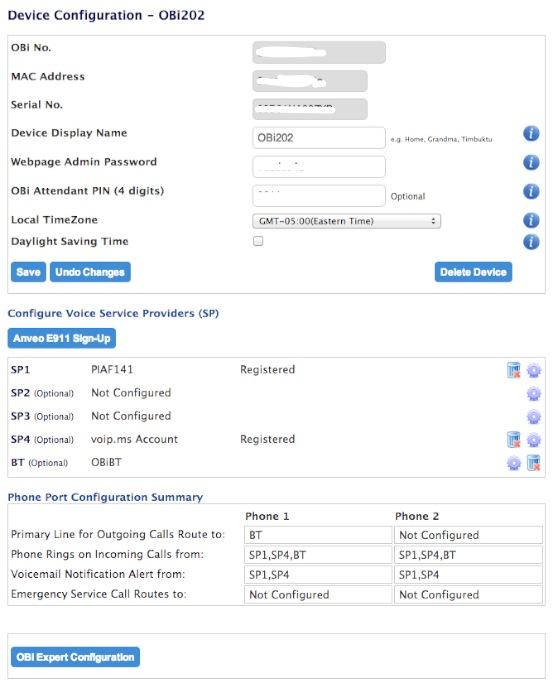Image resolution: width=558 pixels, height=688 pixels.
Task: Open info icon for Device Display Name
Action: [x=531, y=133]
